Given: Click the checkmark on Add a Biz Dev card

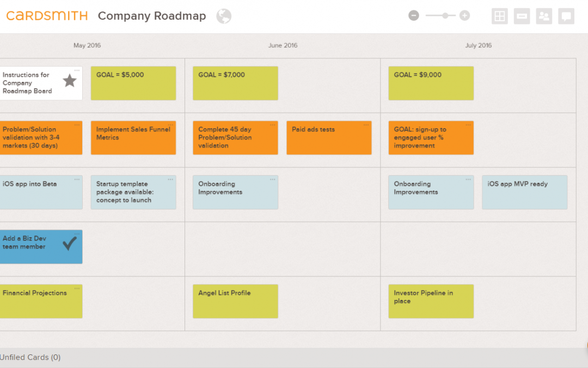Looking at the screenshot, I should [x=70, y=243].
